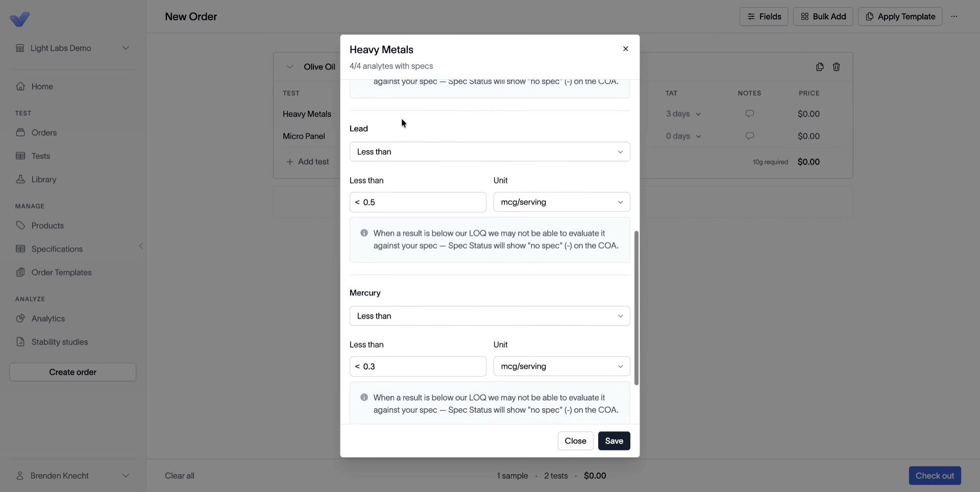Screen dimensions: 980x492
Task: Go to Specifications in the sidebar
Action: coord(57,249)
